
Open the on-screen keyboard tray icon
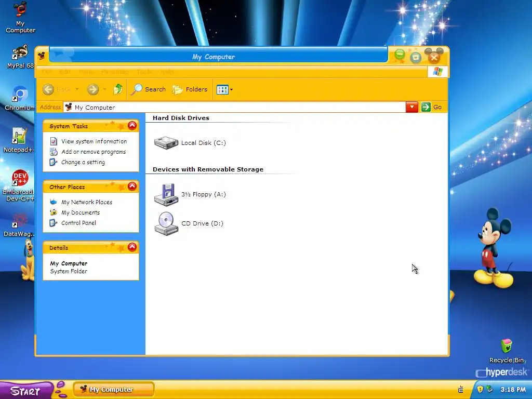461,389
